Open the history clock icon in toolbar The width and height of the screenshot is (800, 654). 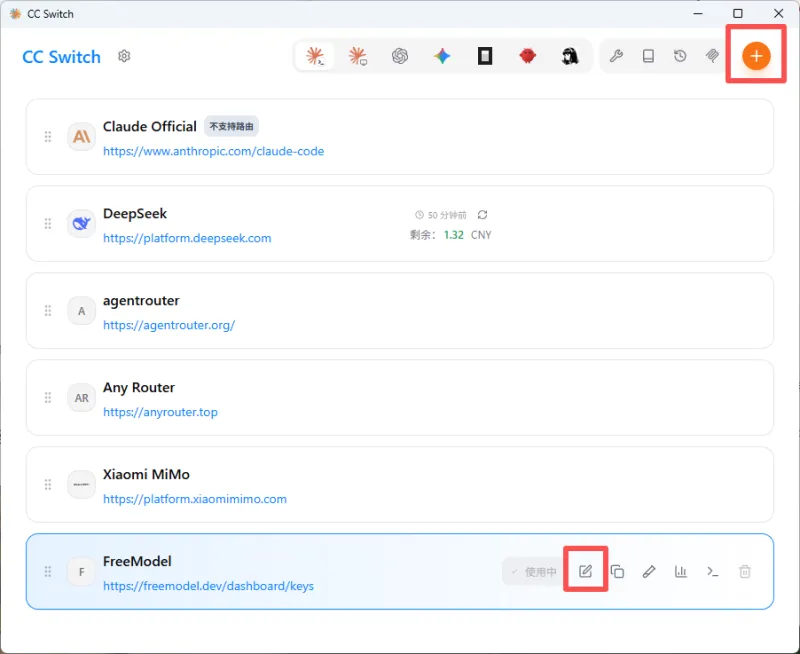[680, 56]
